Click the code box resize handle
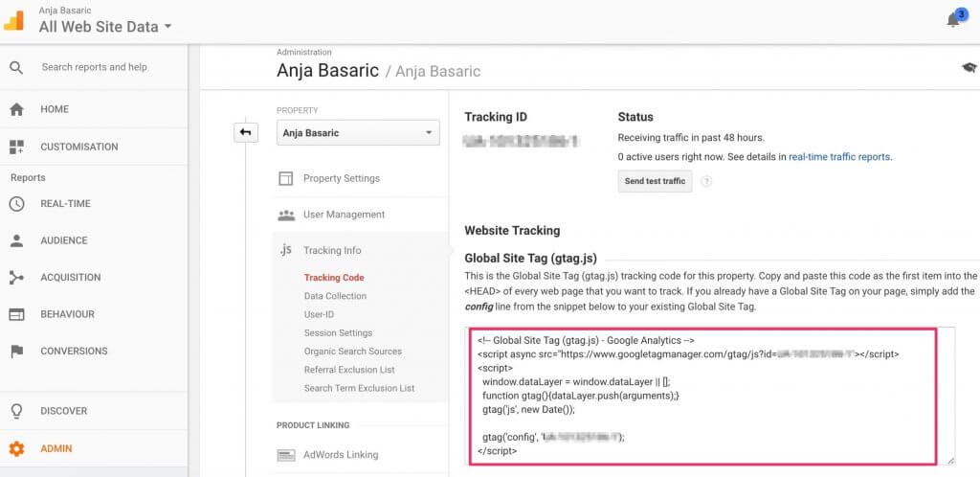 (x=950, y=461)
